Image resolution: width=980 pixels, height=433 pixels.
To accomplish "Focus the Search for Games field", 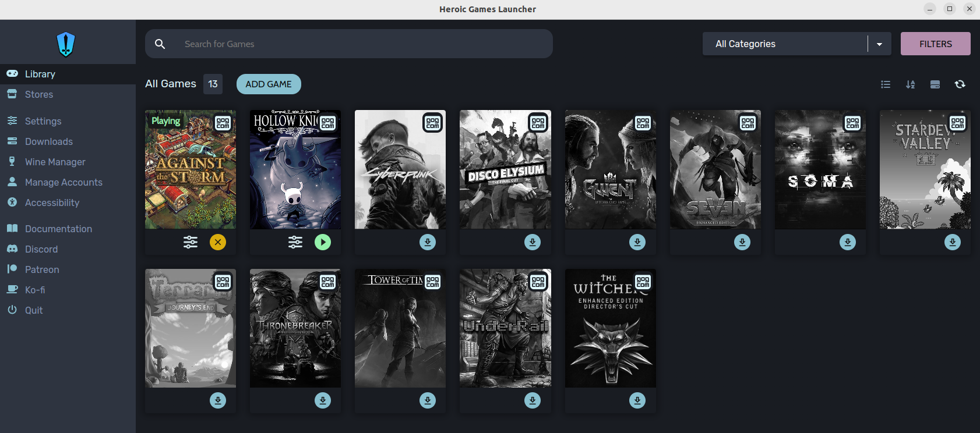I will click(x=349, y=44).
